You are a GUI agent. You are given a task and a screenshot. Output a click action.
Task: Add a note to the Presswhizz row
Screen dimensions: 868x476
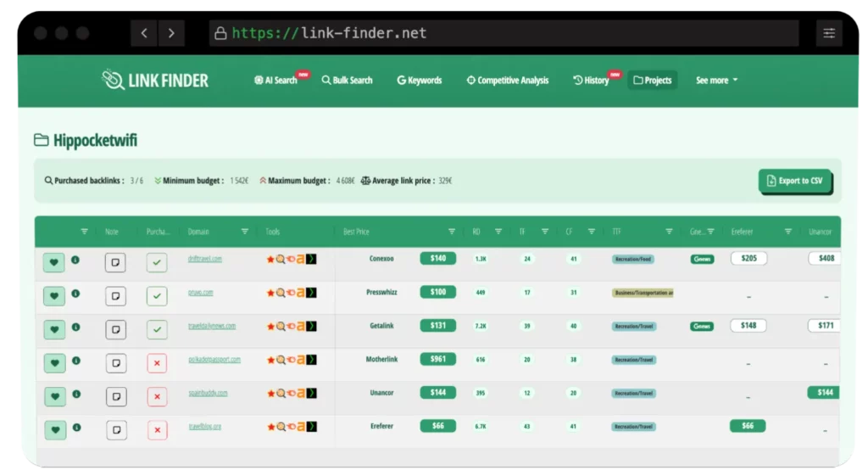115,296
